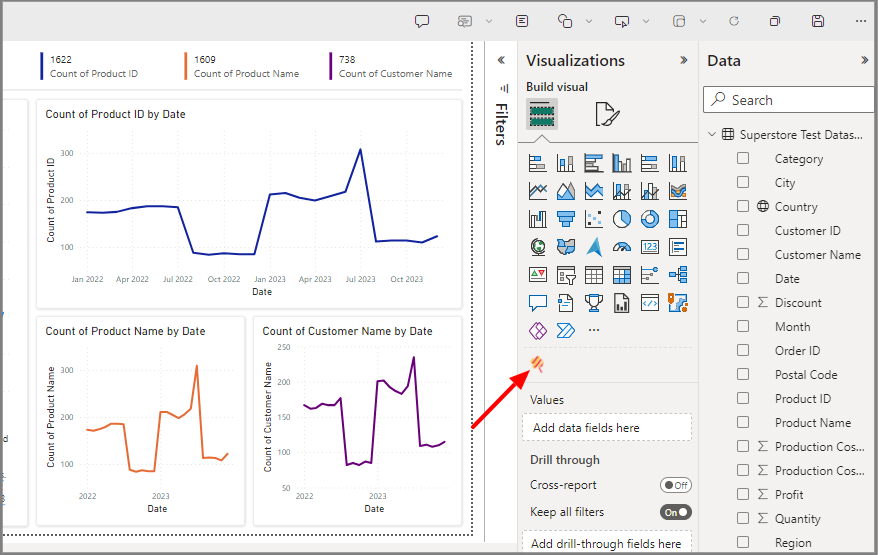Click the vertical Filters pane label
The image size is (878, 555).
pos(502,124)
